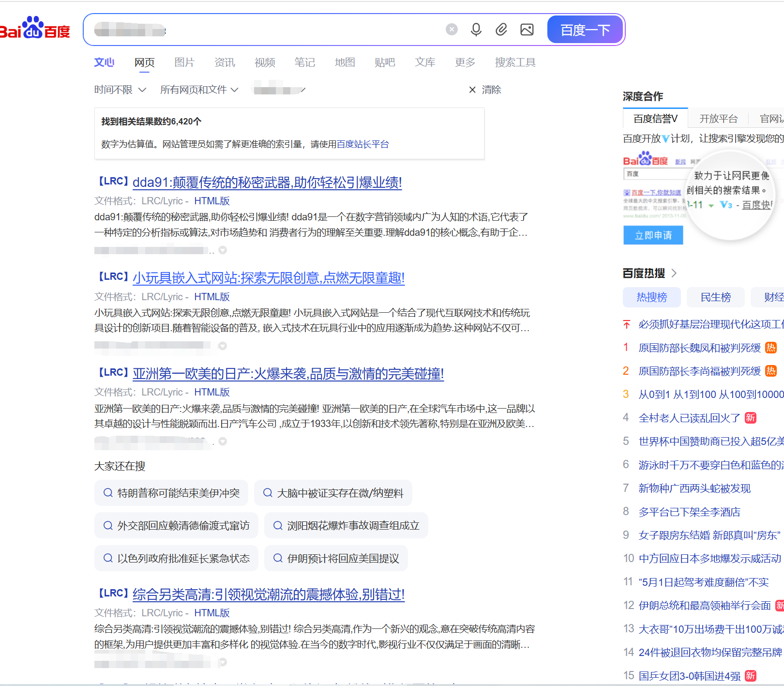Open the 百度站长平台 link
784x686 pixels.
pyautogui.click(x=362, y=144)
